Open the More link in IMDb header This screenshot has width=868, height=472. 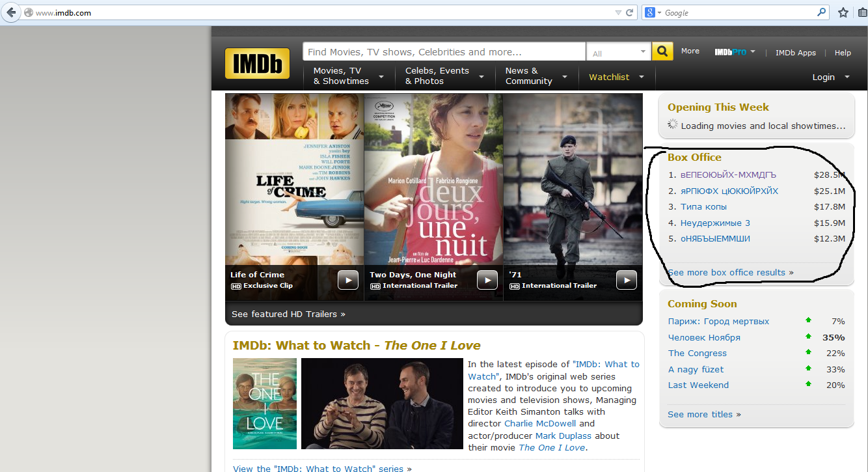tap(690, 51)
